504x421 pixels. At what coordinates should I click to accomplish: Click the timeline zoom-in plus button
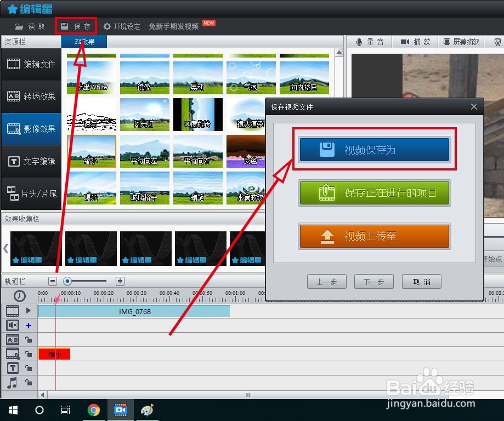pyautogui.click(x=120, y=281)
